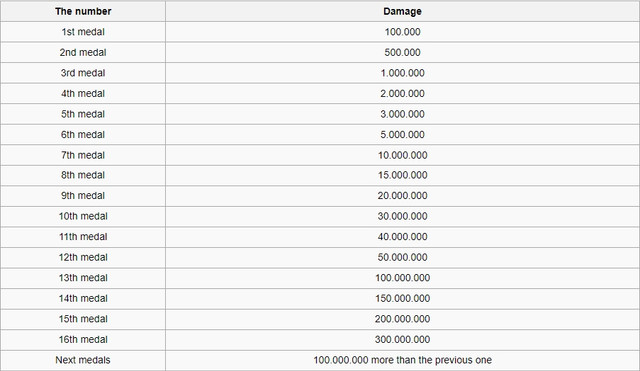Screen dimensions: 640x371
Task: Select the '14th medal' cell
Action: [83, 298]
